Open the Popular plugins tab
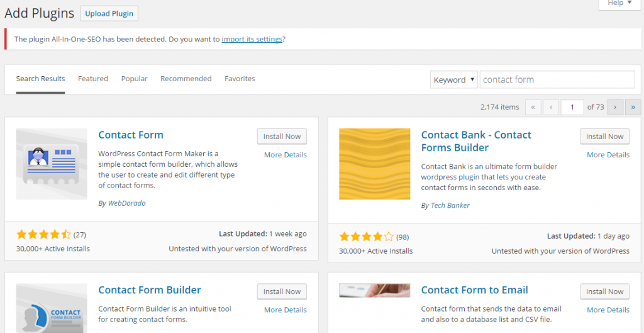The height and width of the screenshot is (333, 644). (x=134, y=79)
